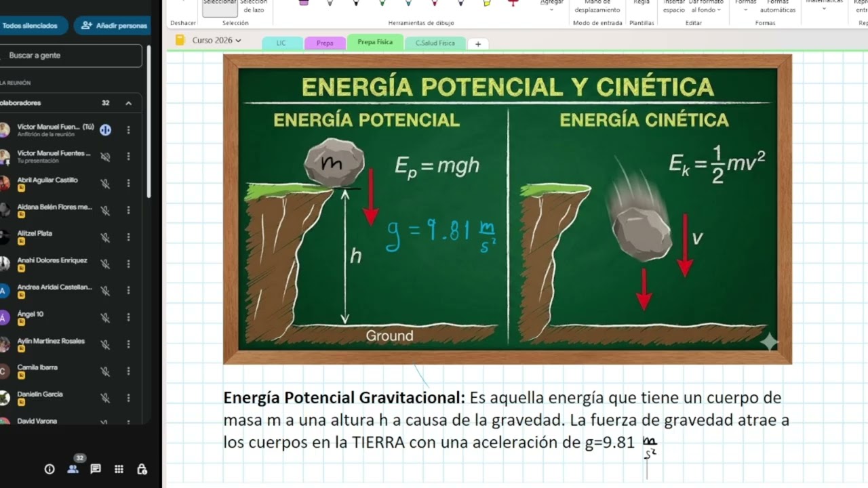Open more options for Camila Ibarra
868x488 pixels.
tap(128, 371)
